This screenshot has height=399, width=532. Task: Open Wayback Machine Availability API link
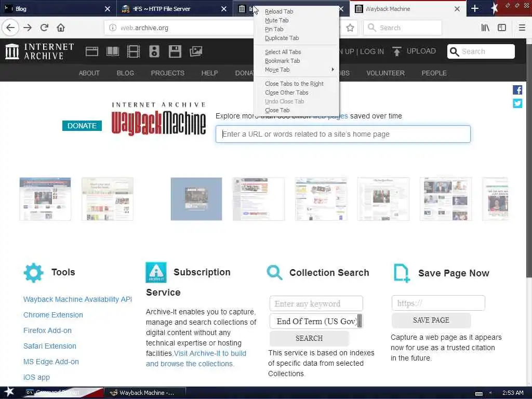tap(77, 299)
